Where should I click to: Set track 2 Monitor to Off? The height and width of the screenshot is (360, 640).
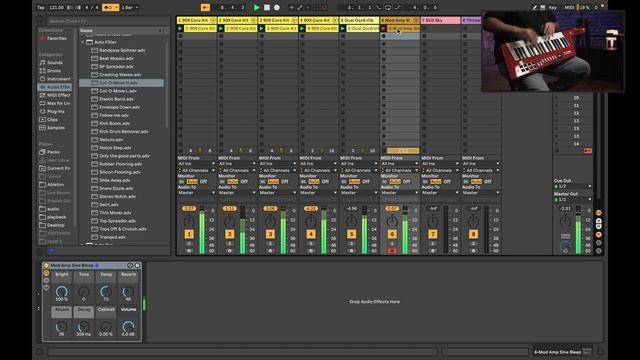pos(244,182)
